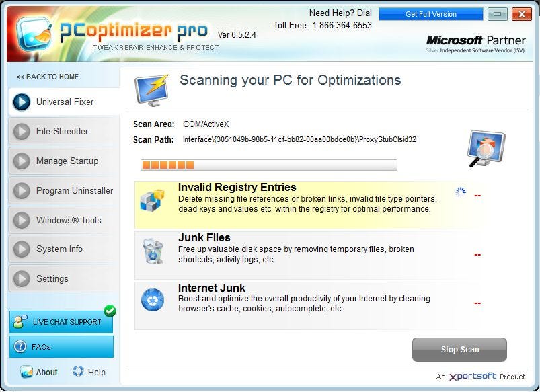Click the Program Uninstaller arrow icon
Viewport: 540px width, 392px height.
22,190
